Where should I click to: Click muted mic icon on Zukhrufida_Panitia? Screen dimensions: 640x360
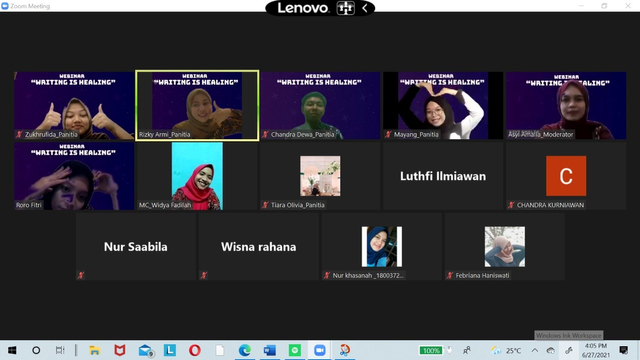click(19, 134)
